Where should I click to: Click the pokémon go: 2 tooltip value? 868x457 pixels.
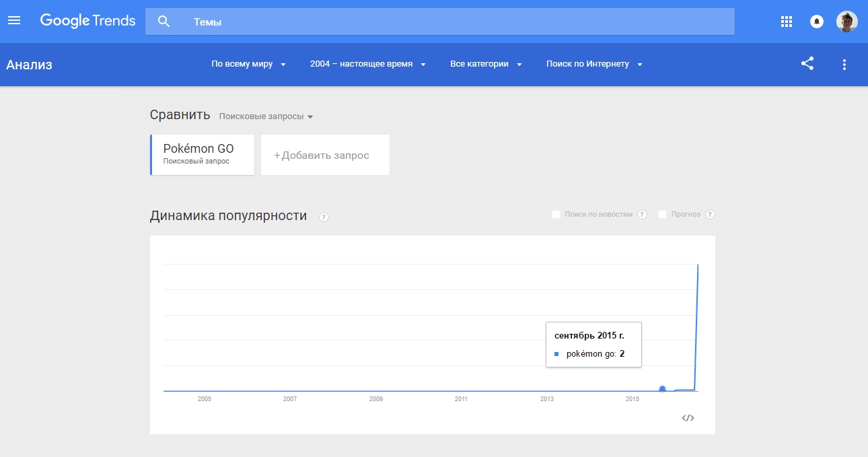point(595,353)
